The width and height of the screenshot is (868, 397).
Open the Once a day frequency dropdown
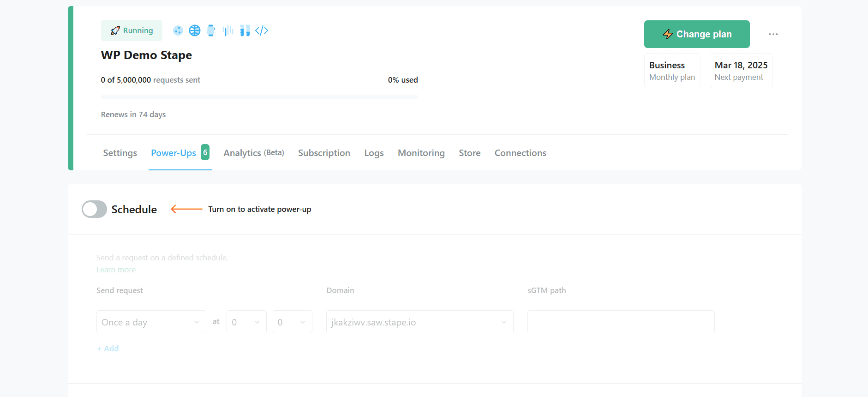click(151, 322)
